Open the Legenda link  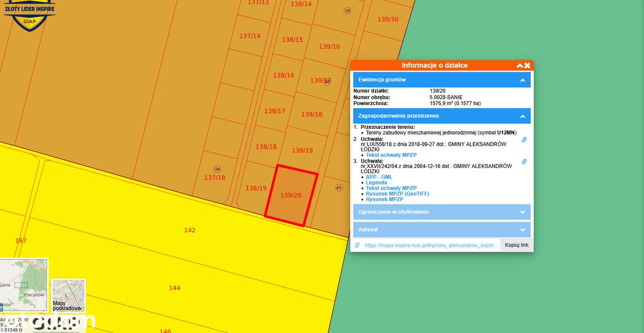click(x=376, y=183)
